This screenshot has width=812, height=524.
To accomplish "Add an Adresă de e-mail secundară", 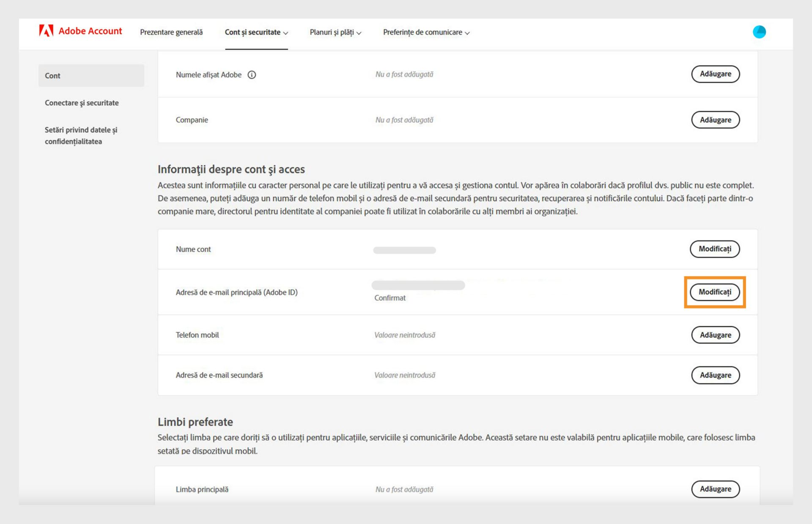I will pyautogui.click(x=715, y=375).
